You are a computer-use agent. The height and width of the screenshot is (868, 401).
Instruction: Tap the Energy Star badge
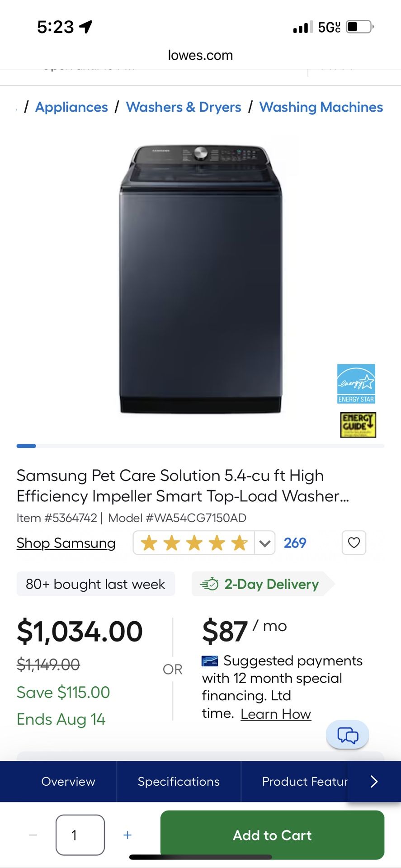(x=356, y=383)
